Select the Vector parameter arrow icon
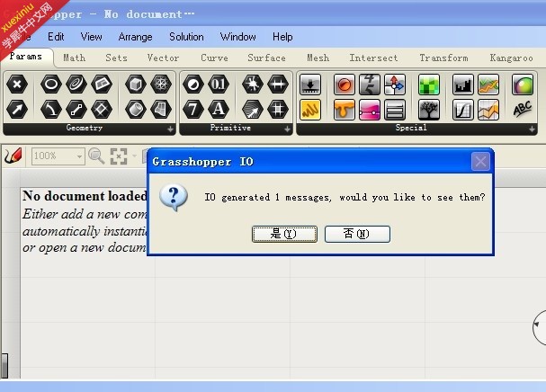Image resolution: width=546 pixels, height=392 pixels. (17, 110)
